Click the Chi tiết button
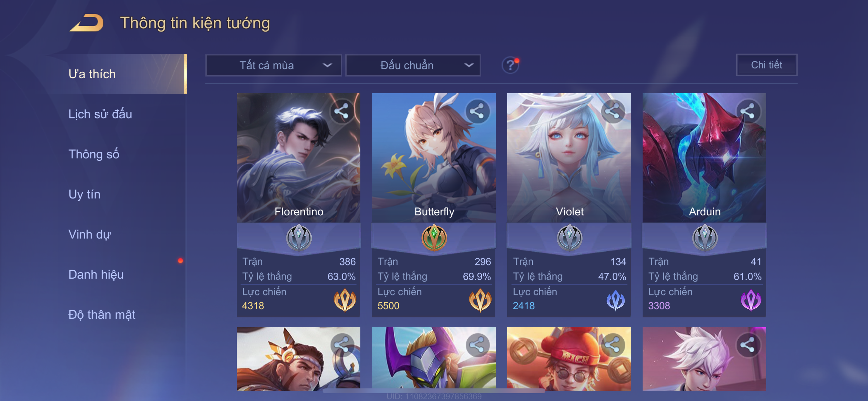 tap(766, 65)
